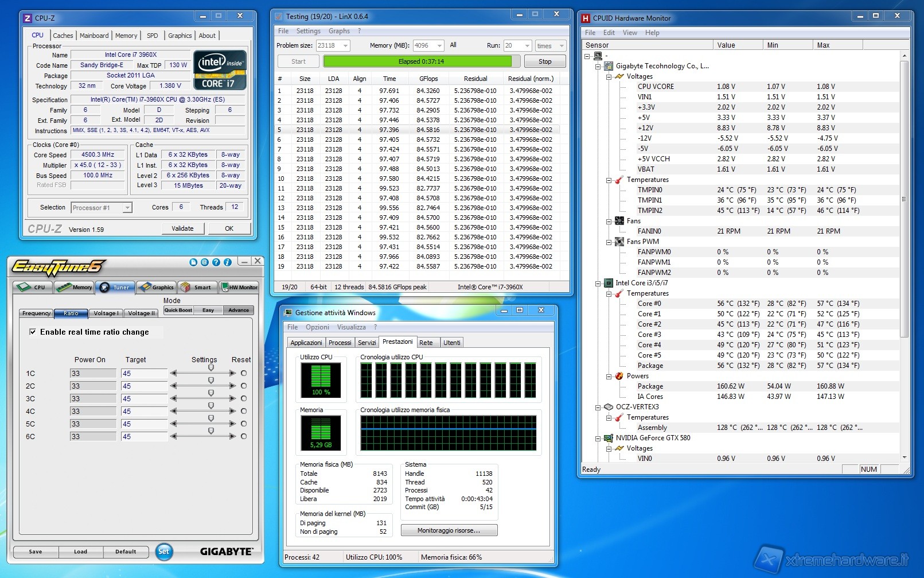Viewport: 924px width, 578px height.
Task: Select the Reset radio button for 1C
Action: coord(244,373)
